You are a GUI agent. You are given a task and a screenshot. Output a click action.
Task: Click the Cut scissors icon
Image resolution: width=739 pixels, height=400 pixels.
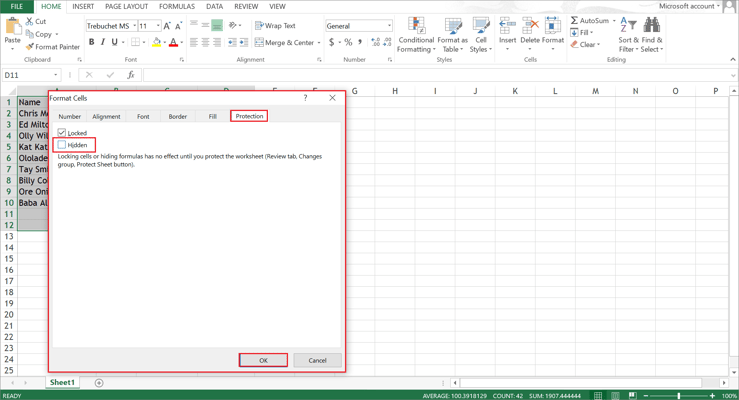coord(29,21)
